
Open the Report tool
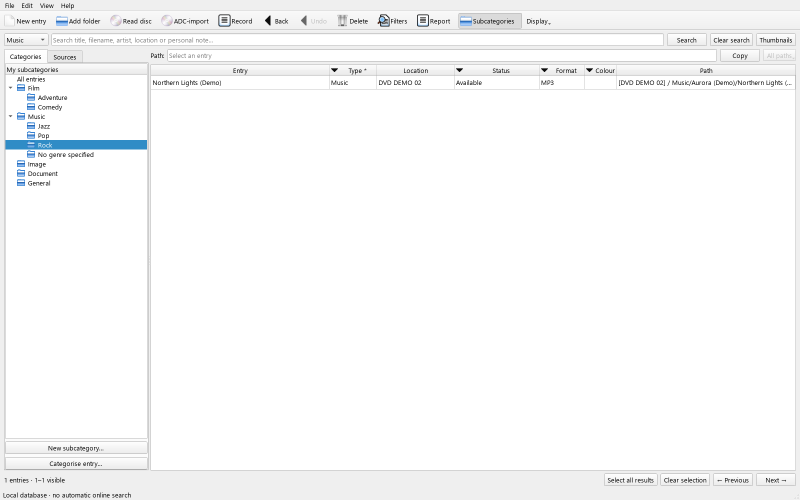[433, 21]
